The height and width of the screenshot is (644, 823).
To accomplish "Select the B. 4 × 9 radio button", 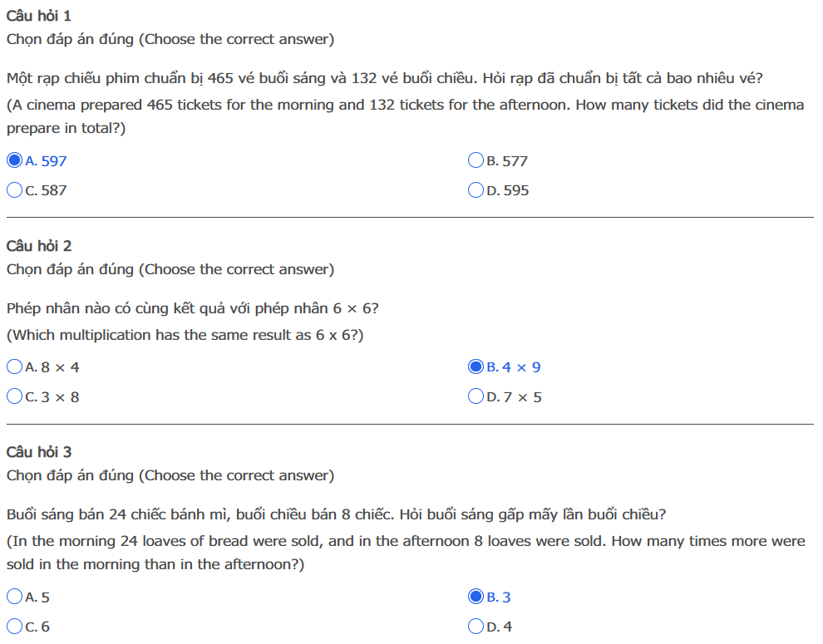I will [476, 366].
